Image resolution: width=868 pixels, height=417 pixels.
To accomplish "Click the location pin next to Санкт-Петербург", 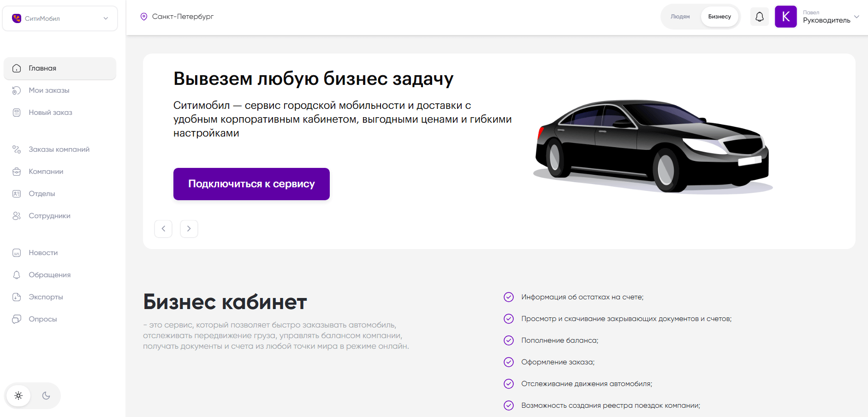I will (144, 16).
